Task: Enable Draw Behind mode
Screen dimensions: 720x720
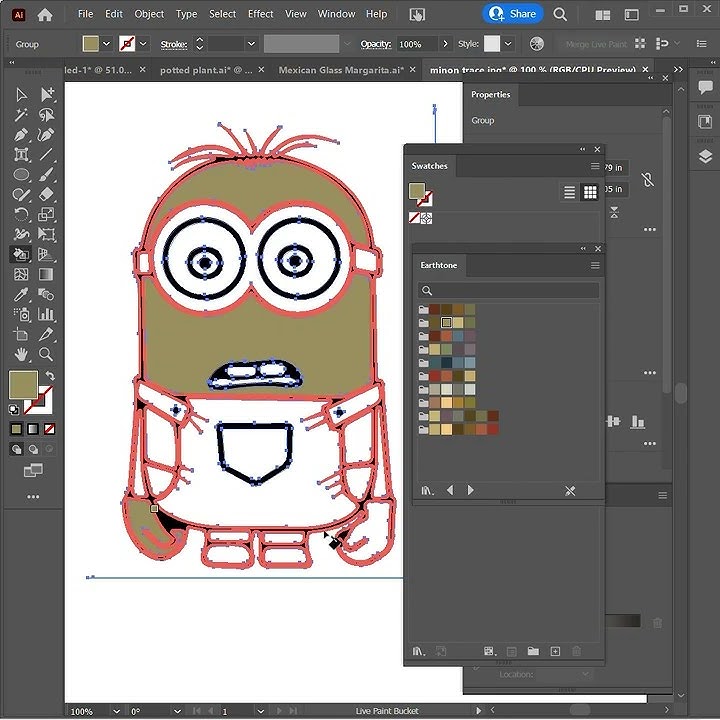Action: 33,449
